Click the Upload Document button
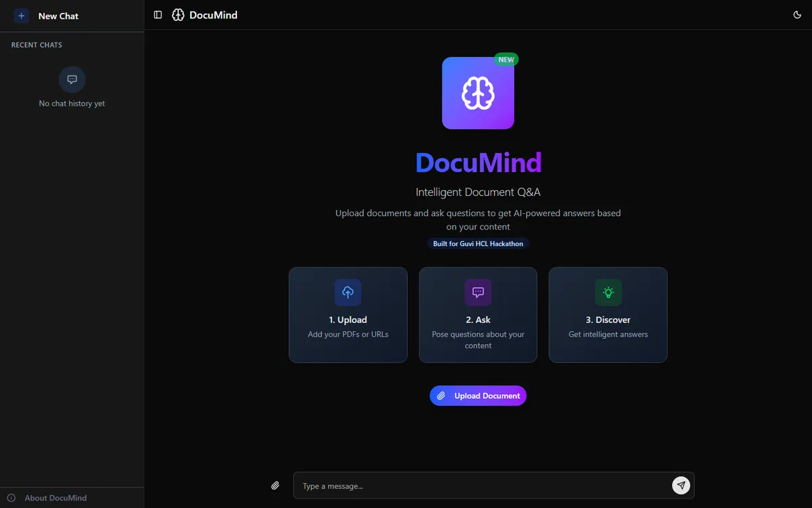 (x=478, y=396)
